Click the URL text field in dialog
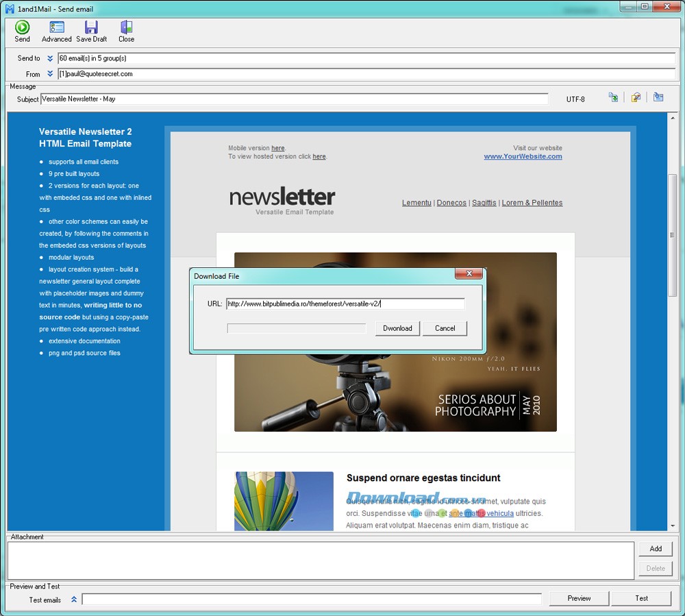 (x=345, y=304)
